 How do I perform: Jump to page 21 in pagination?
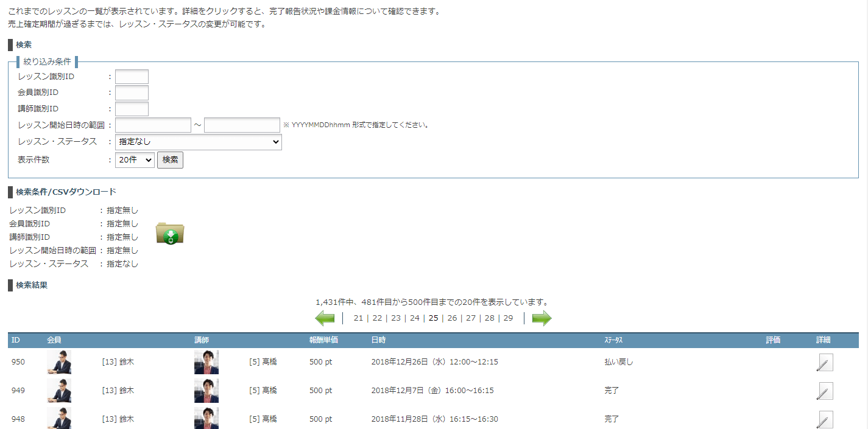point(358,318)
